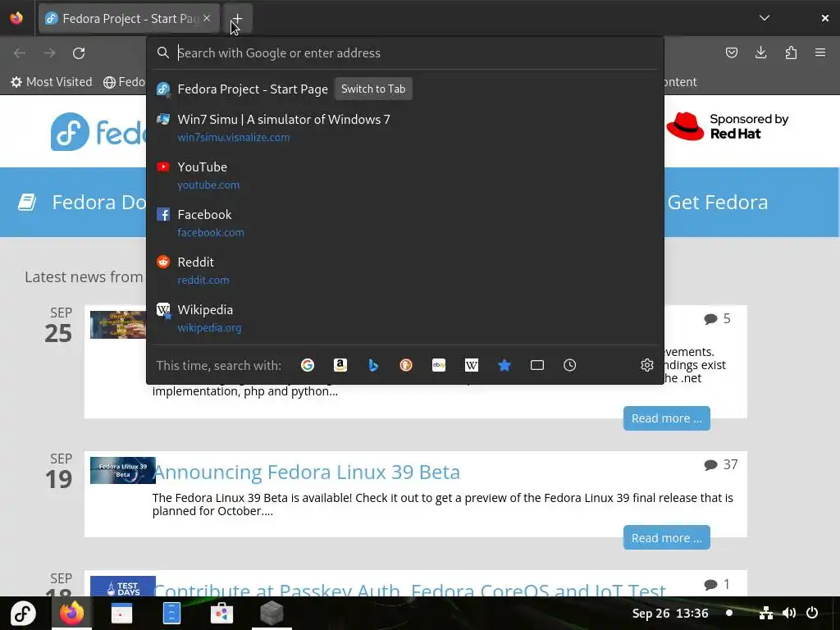Choose the Win7 Simu suggestion

click(404, 127)
